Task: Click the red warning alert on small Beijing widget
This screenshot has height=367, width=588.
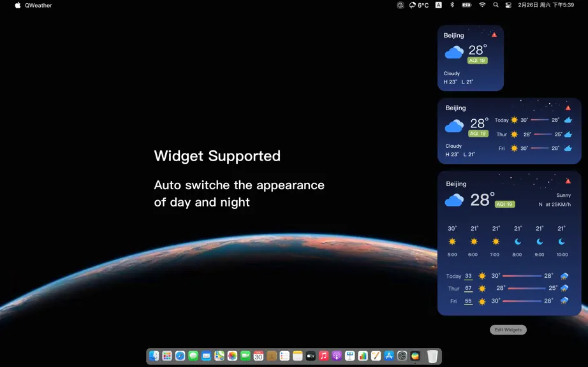Action: pyautogui.click(x=494, y=35)
